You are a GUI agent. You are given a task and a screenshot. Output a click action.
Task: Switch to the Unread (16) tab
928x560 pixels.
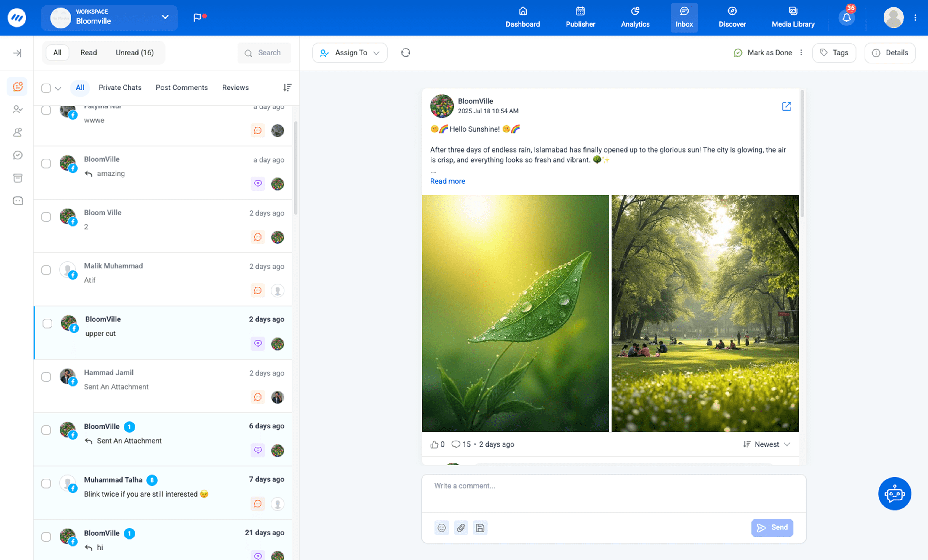point(135,52)
